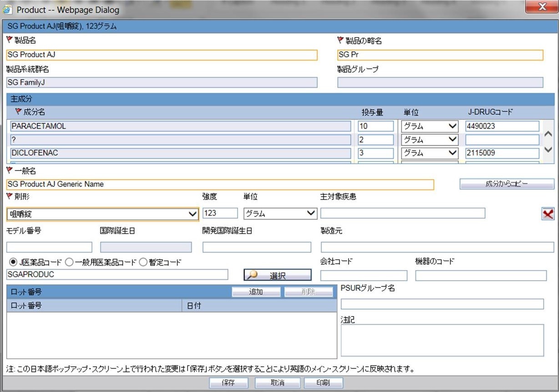Click the dose field containing 10
559x392 pixels.
click(376, 126)
